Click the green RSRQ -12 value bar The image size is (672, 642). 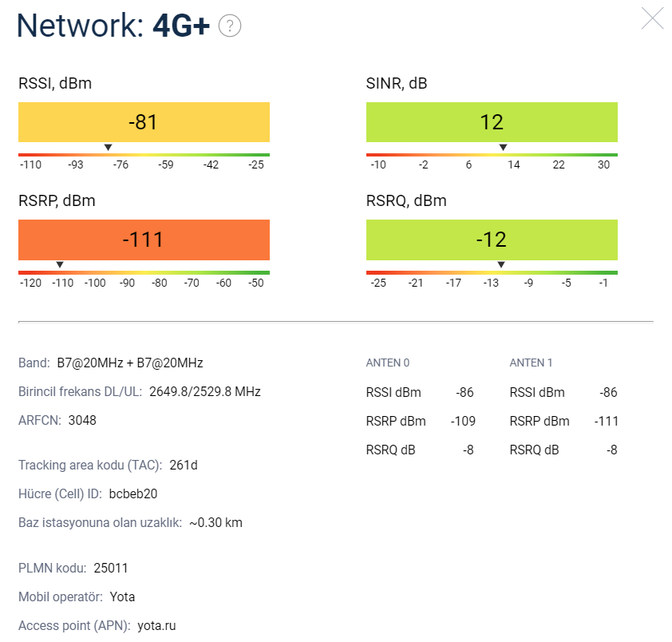[x=492, y=240]
